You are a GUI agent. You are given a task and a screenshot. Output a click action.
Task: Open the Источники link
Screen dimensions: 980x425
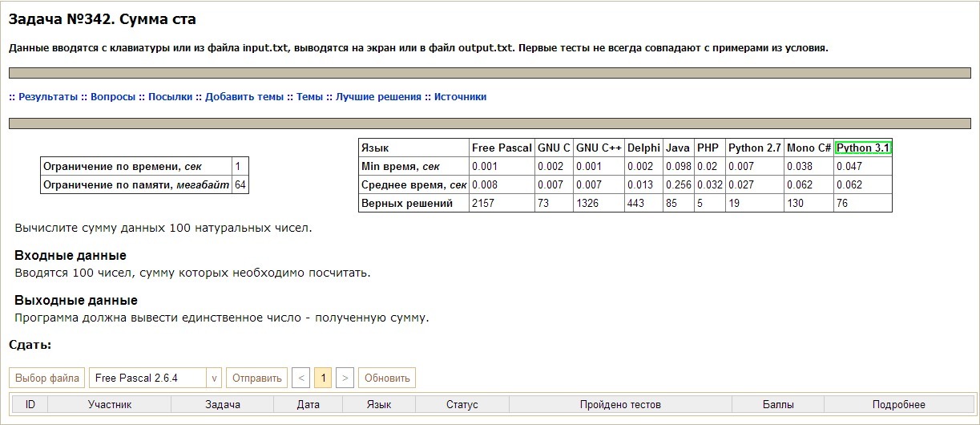pyautogui.click(x=460, y=97)
